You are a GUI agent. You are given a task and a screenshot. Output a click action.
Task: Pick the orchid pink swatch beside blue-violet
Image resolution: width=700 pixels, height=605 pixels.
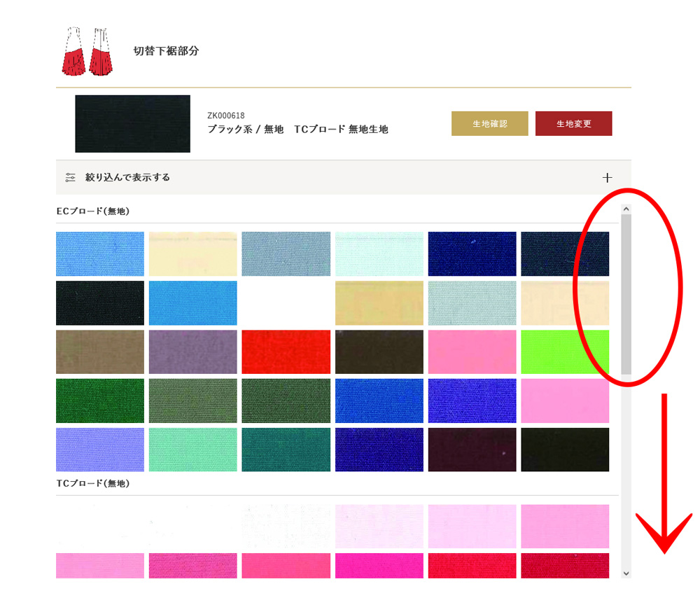coord(565,401)
